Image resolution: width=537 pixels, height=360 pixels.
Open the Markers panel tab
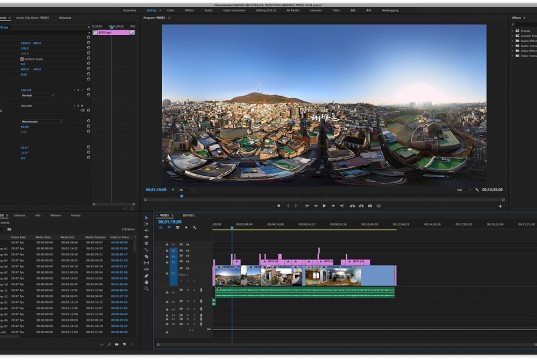[56, 215]
